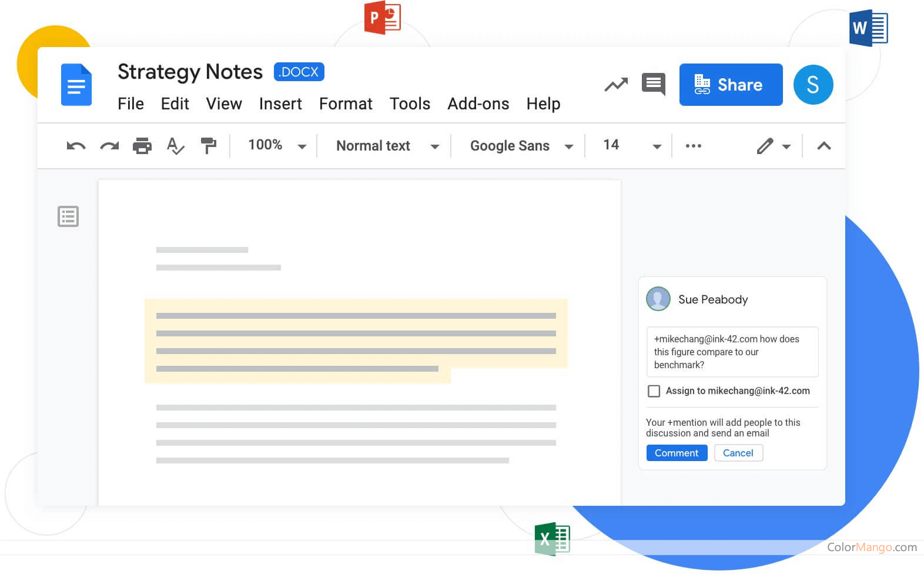
Task: Click Sue Peabody's profile picture
Action: point(658,299)
